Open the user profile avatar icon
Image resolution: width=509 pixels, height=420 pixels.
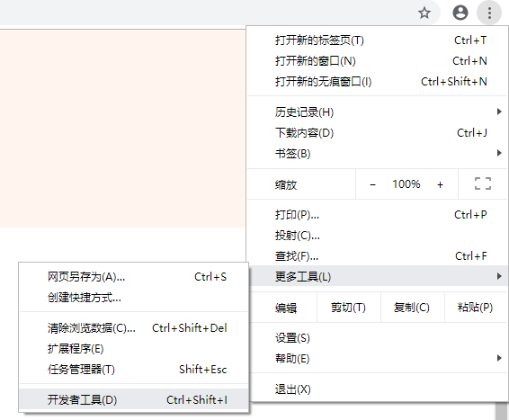point(460,13)
